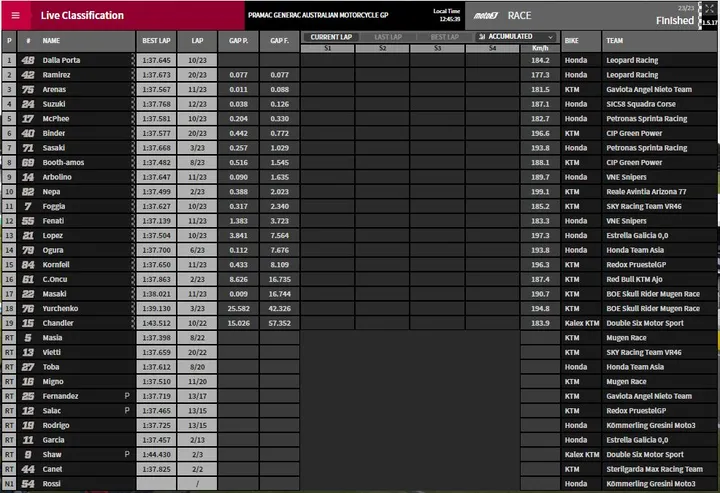Click the S4 sector header
Viewport: 720px width, 493px height.
[x=492, y=48]
